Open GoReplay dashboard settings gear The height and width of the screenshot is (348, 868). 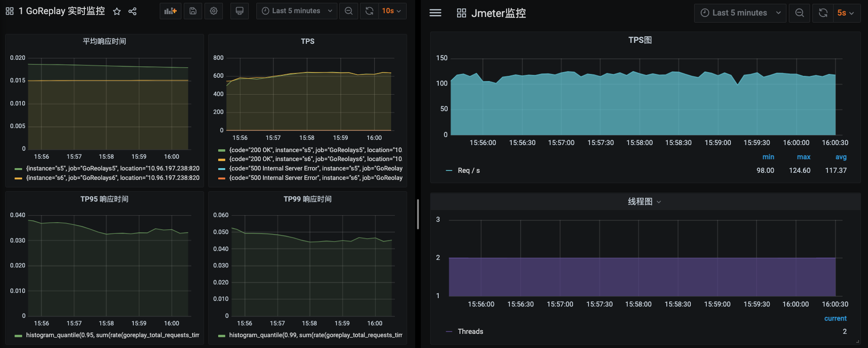point(214,11)
